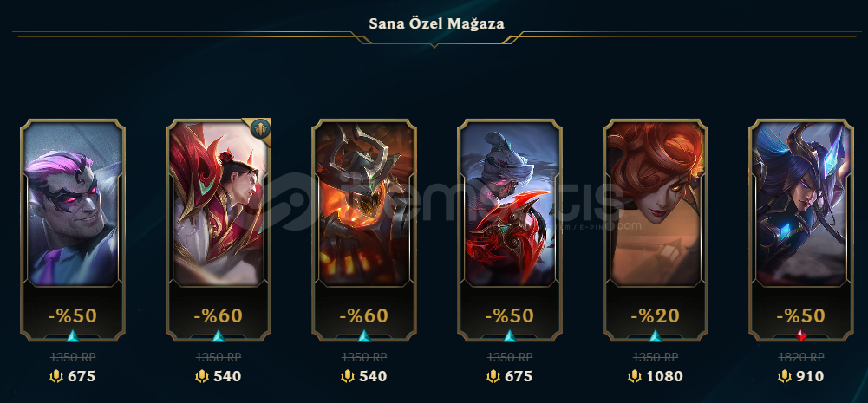
Task: Click the RP coin icon beside the first 675
Action: click(x=55, y=377)
